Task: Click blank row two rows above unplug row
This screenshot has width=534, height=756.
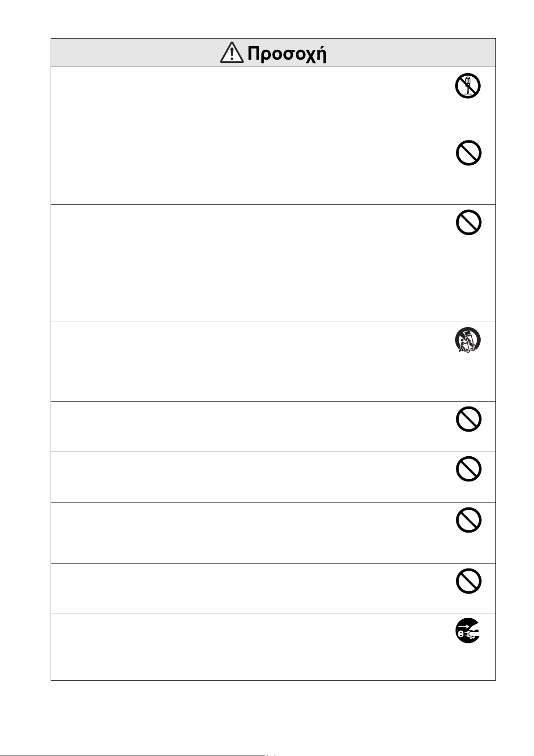Action: (x=247, y=533)
